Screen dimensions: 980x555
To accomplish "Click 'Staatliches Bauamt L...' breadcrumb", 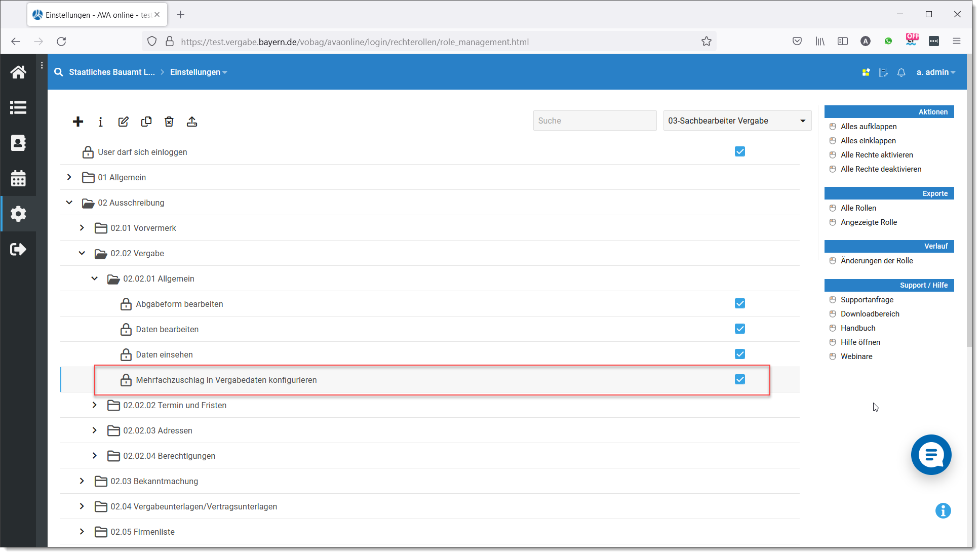I will pos(112,72).
